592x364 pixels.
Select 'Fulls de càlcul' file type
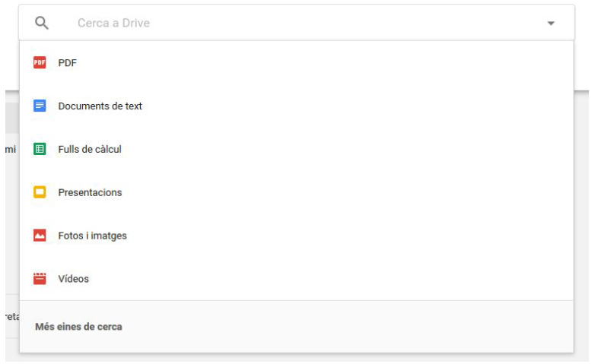(90, 150)
